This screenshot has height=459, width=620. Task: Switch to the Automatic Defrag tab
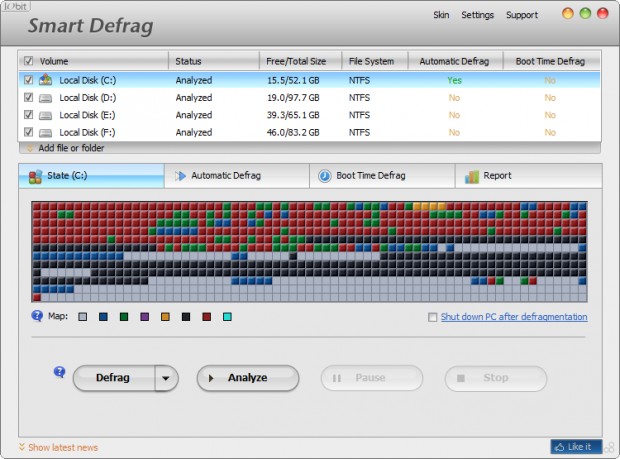(237, 176)
